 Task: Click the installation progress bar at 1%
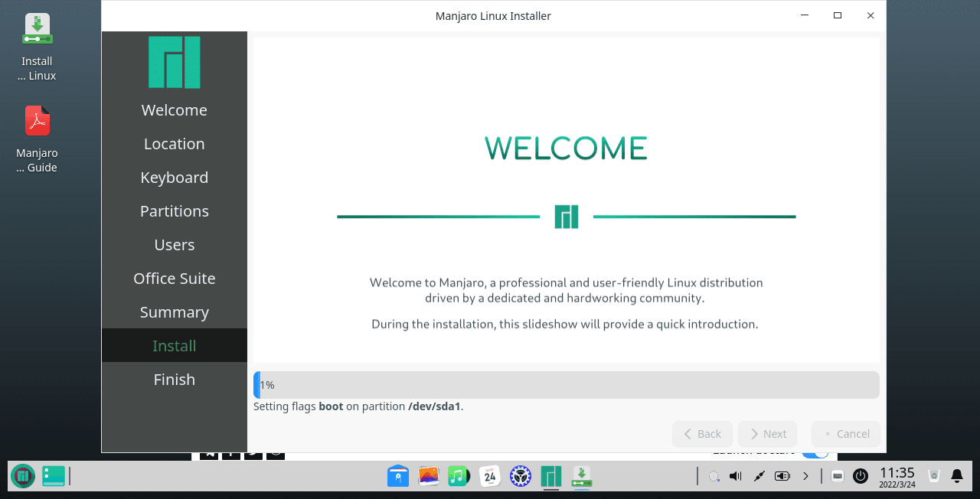point(566,385)
